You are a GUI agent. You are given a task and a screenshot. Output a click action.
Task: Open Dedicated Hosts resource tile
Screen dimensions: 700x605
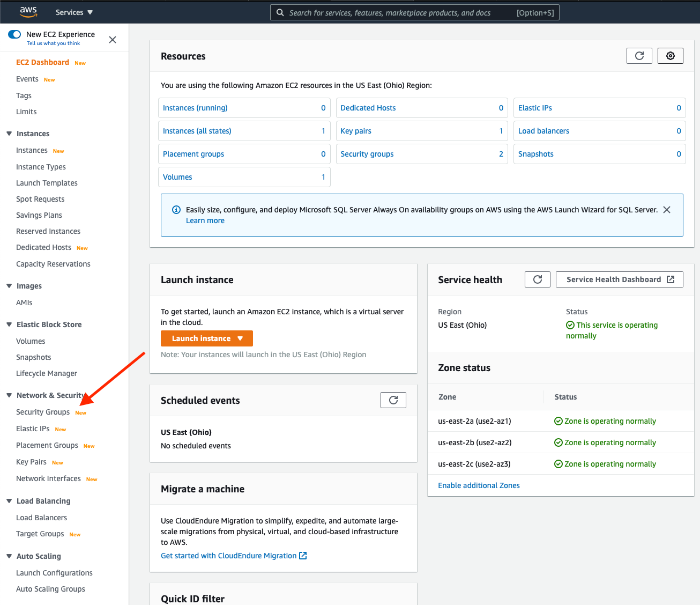[x=422, y=108]
